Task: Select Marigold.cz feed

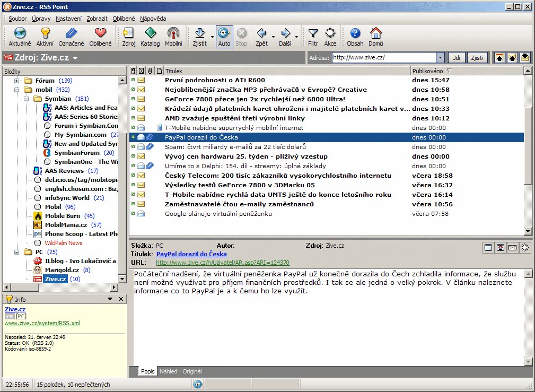Action: tap(62, 270)
